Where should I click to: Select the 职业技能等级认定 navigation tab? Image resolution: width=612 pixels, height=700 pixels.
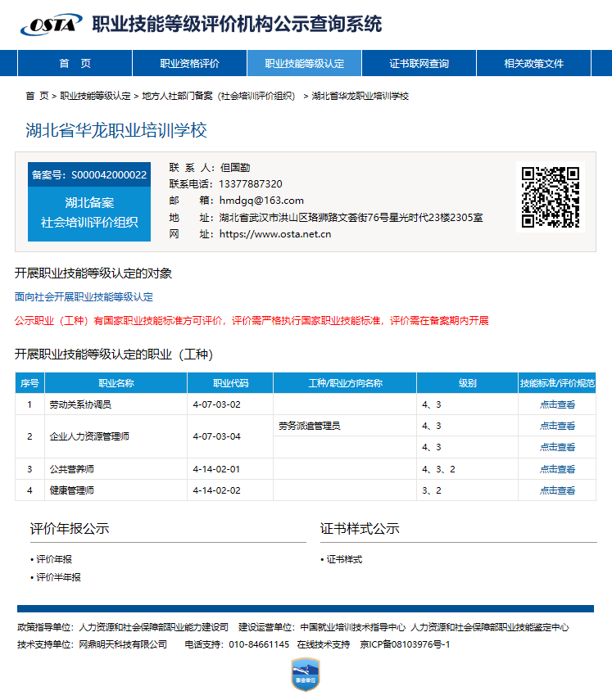click(304, 63)
